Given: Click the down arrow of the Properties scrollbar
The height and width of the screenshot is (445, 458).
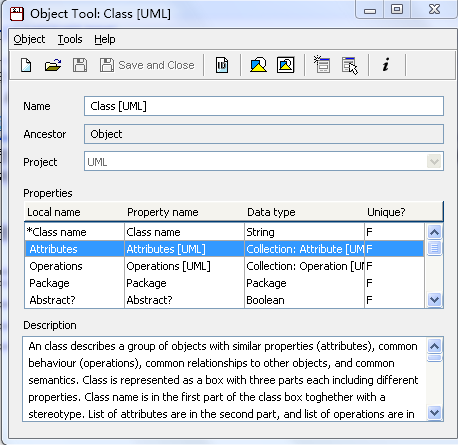Looking at the screenshot, I should [x=434, y=300].
